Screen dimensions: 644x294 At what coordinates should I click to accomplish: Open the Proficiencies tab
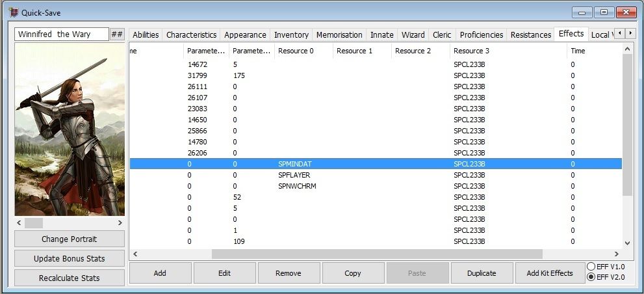(x=481, y=35)
